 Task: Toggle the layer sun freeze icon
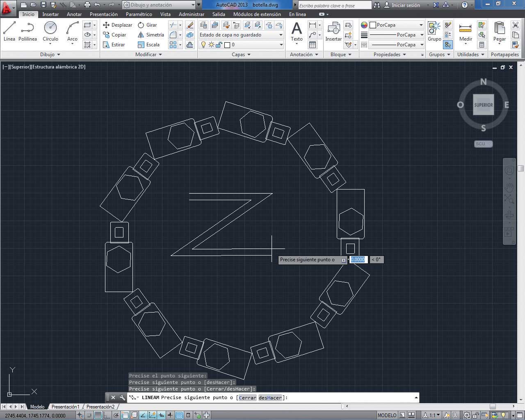coord(211,45)
